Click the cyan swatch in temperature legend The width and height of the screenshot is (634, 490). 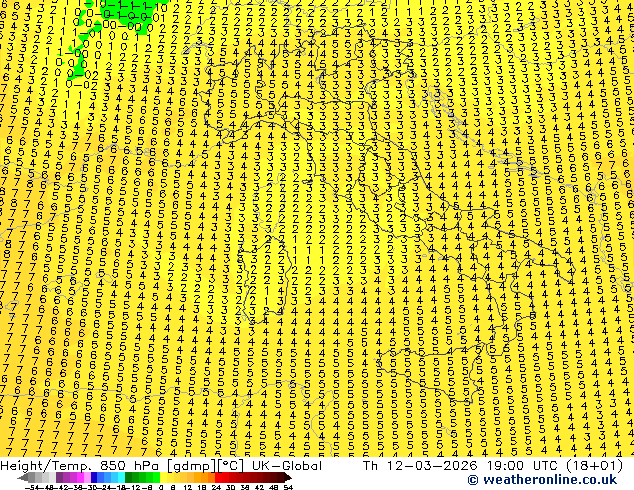[x=121, y=477]
